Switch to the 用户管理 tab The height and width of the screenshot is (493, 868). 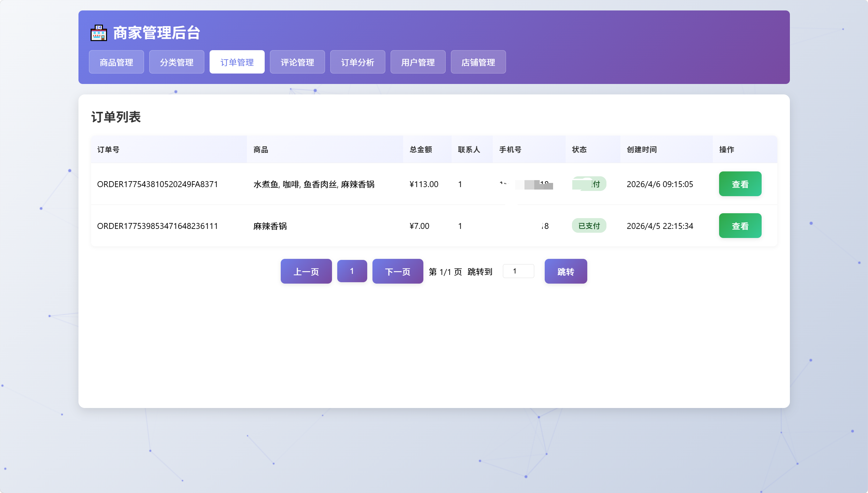pyautogui.click(x=418, y=62)
